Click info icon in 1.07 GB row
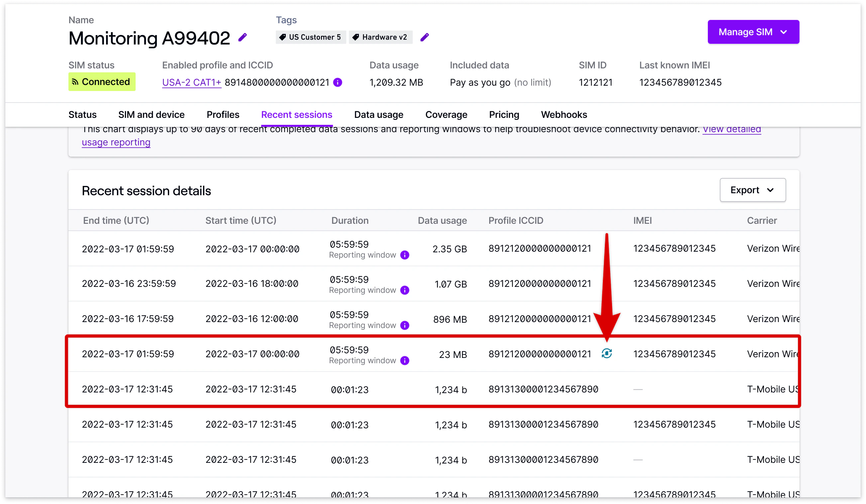Viewport: 866px width, 504px height. 405,291
